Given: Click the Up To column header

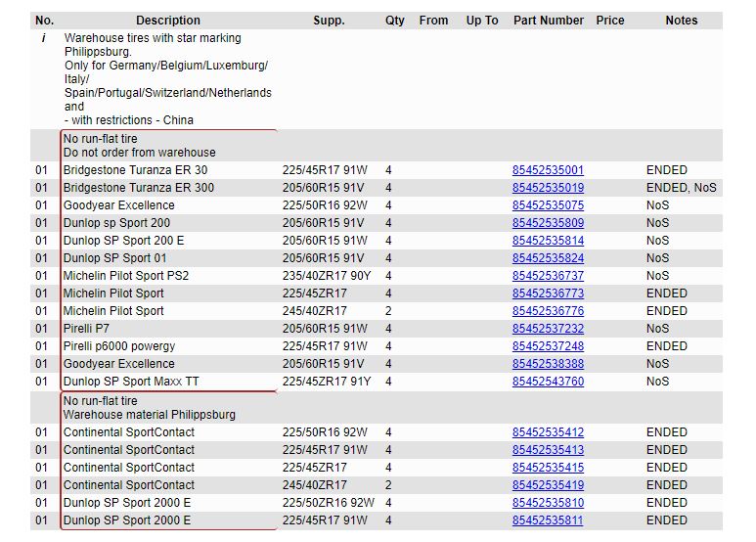Looking at the screenshot, I should tap(481, 21).
